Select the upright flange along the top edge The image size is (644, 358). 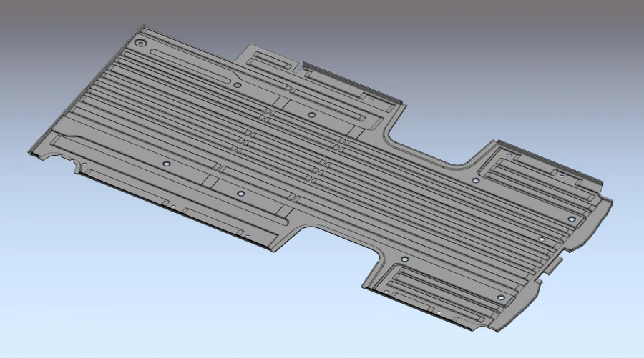pos(343,80)
